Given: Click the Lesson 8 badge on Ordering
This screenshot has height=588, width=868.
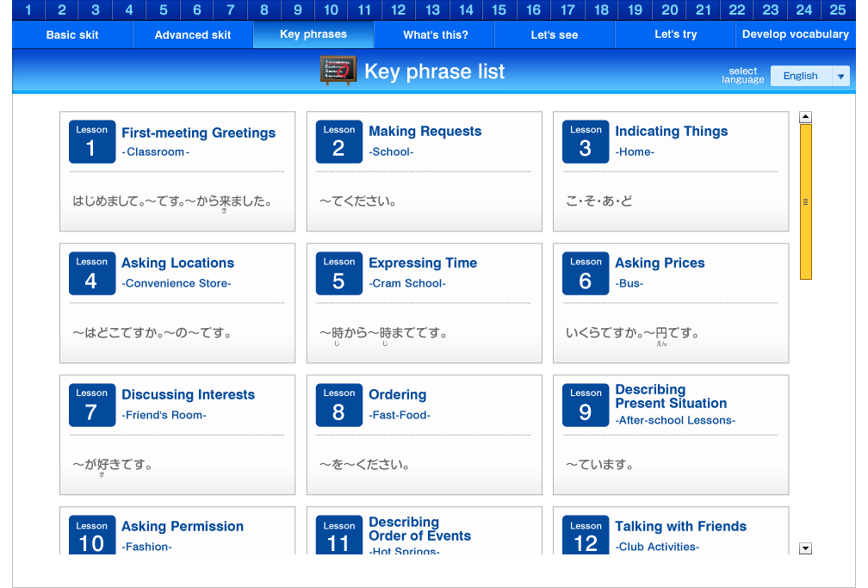Looking at the screenshot, I should tap(339, 405).
